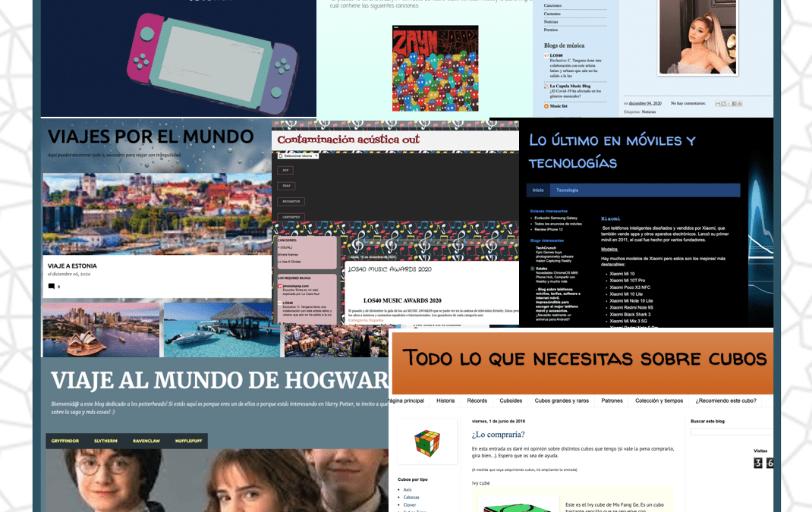Click the comment bubble icon under Viaje a Estonia

[x=52, y=286]
